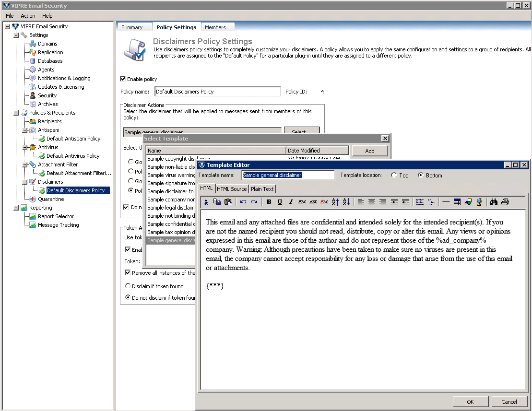Open Notifications & Logging settings
532x411 pixels.
coord(64,78)
